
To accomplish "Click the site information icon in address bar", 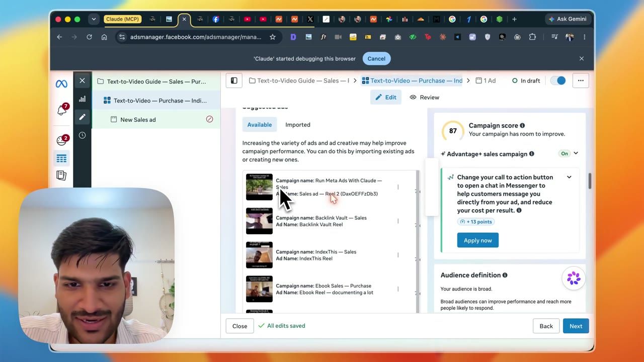I will [x=122, y=37].
